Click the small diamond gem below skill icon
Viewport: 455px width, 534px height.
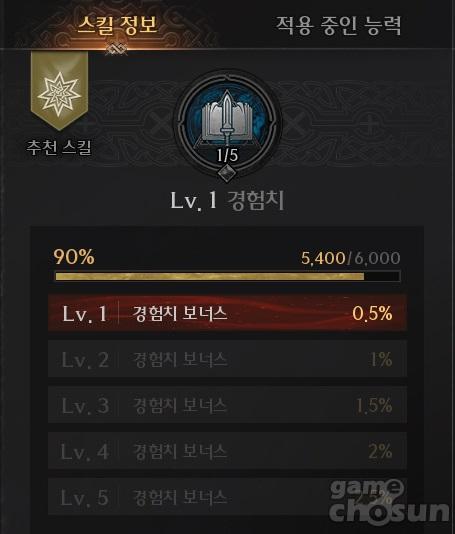(227, 174)
